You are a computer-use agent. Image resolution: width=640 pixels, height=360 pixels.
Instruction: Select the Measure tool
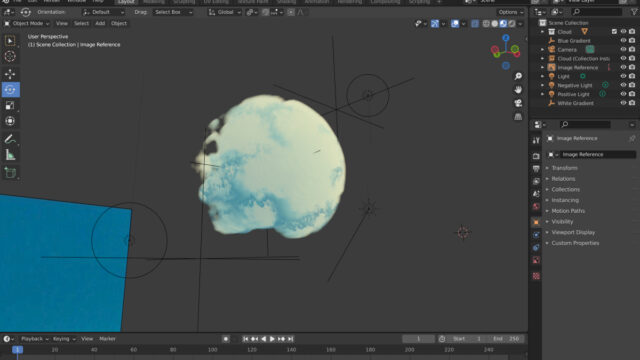10,155
